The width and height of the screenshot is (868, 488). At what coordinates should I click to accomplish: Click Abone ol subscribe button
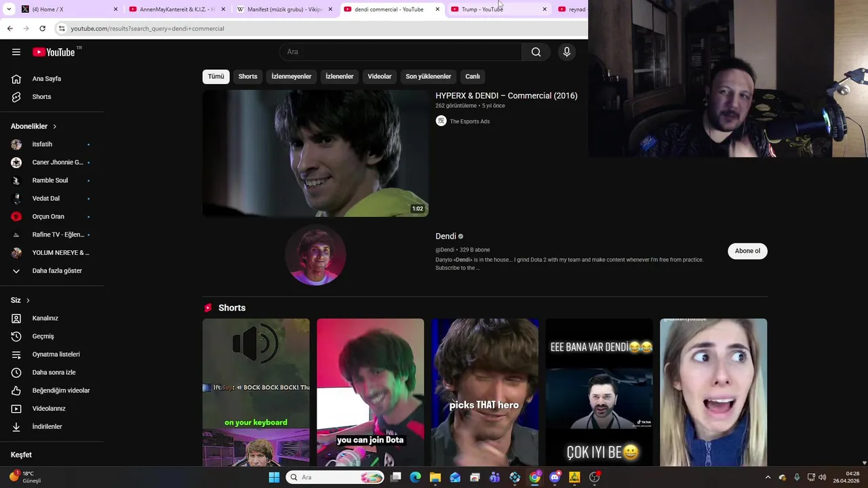click(747, 251)
